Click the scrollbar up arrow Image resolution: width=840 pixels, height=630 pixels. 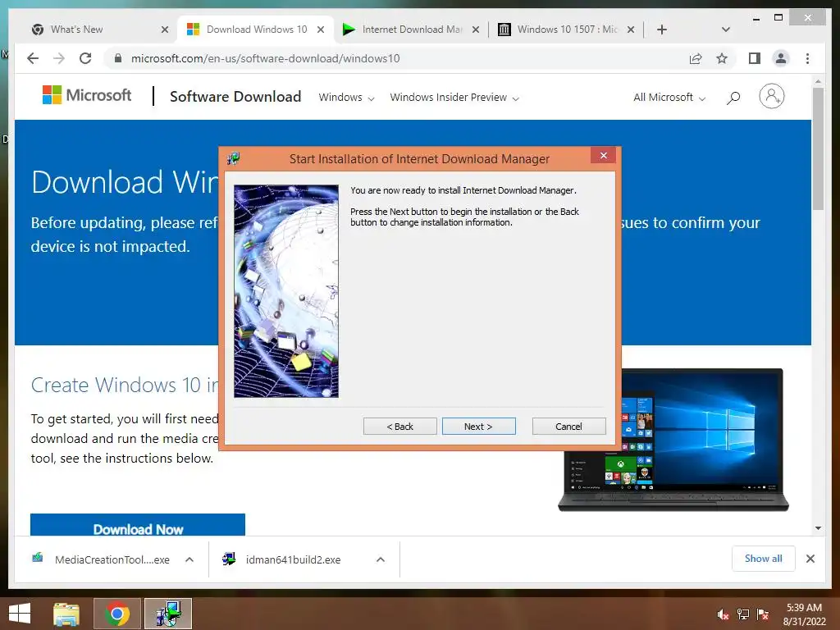(x=818, y=81)
